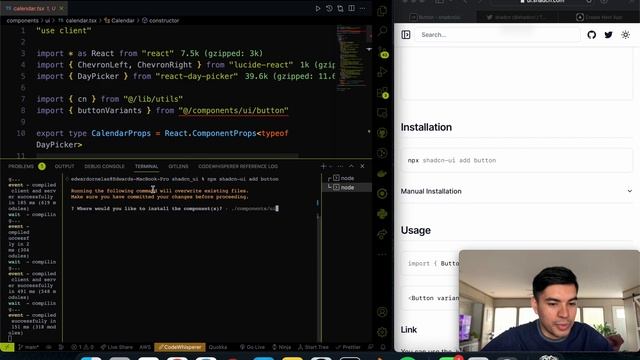
Task: Expand the Manual Installation section
Action: pyautogui.click(x=516, y=191)
